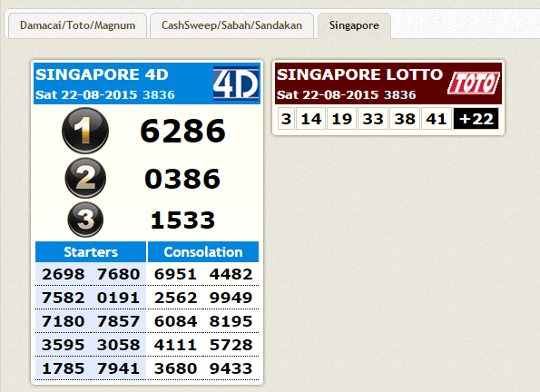
Task: Select consolation number 4482
Action: point(231,274)
